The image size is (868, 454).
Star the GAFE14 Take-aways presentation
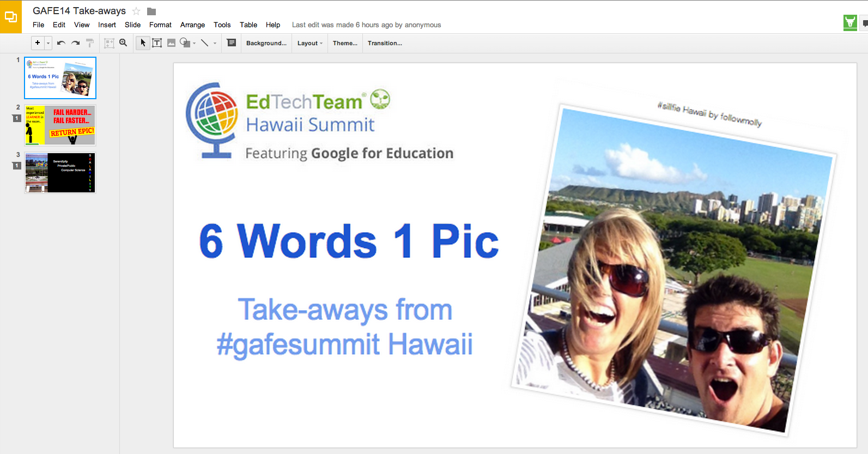click(136, 11)
